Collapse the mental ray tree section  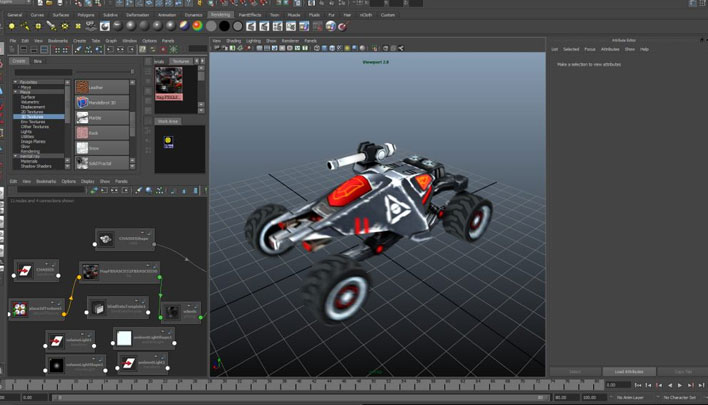tap(16, 156)
